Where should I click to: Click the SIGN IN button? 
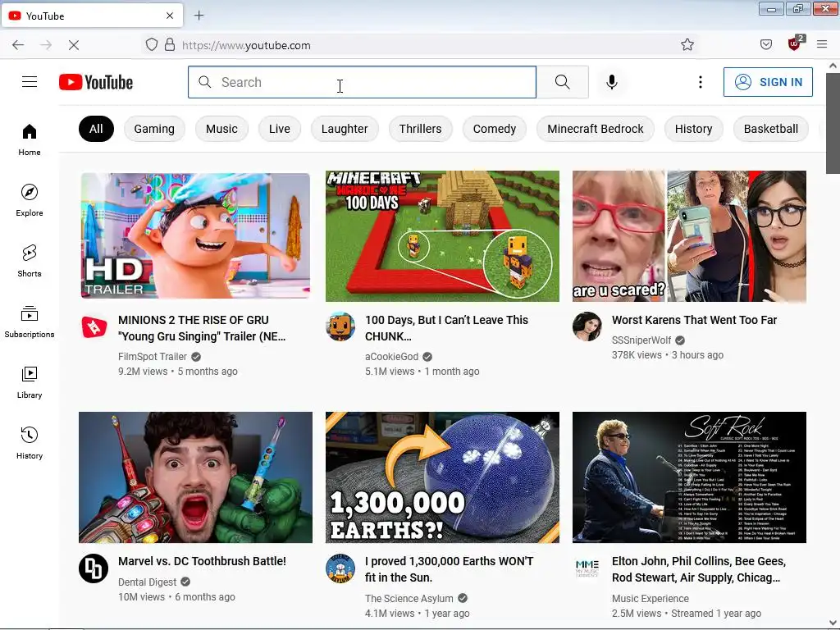click(768, 82)
